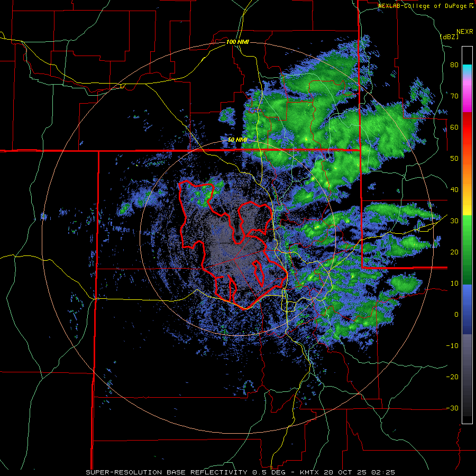Image resolution: width=476 pixels, height=476 pixels.
Task: Click the -20 value on the dBZ scale
Action: click(452, 377)
